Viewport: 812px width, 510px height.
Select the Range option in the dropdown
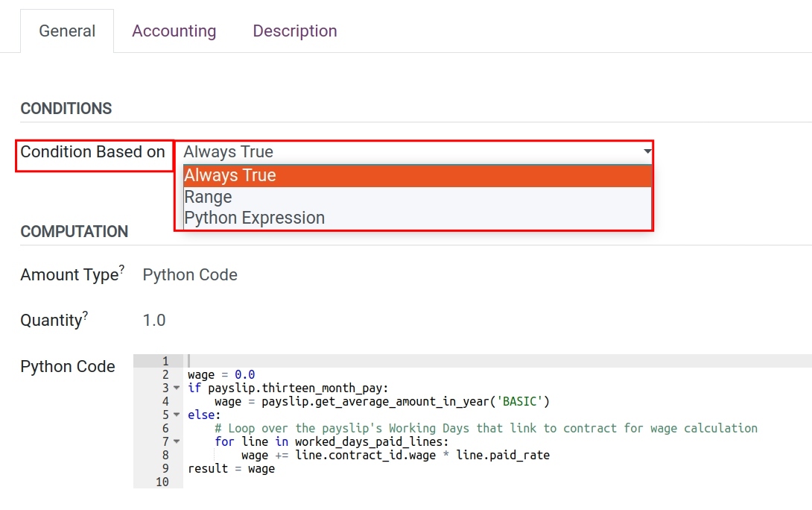coord(208,198)
